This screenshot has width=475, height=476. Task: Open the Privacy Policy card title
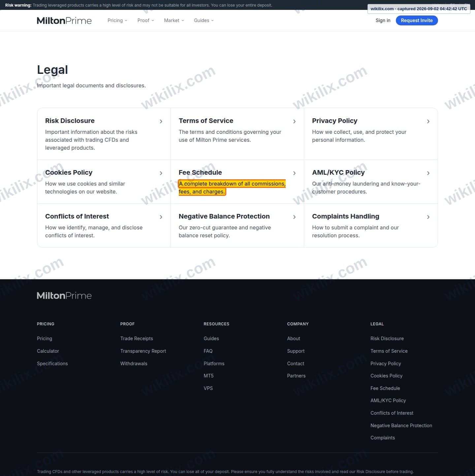point(335,121)
